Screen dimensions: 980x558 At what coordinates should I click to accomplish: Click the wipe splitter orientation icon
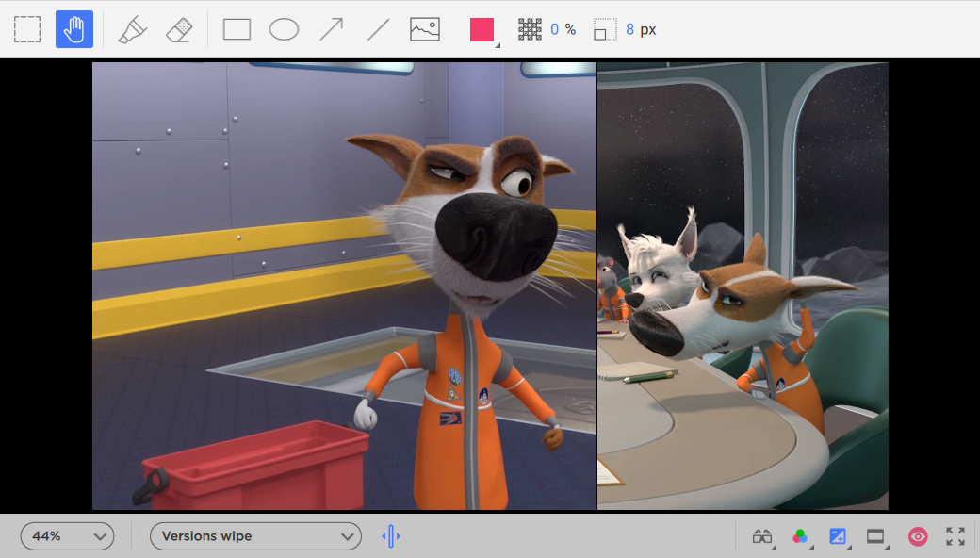391,536
